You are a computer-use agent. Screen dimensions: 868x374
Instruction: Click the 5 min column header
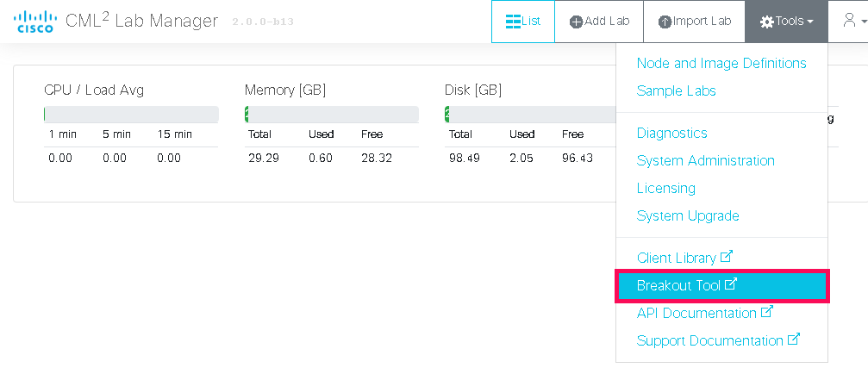click(117, 134)
